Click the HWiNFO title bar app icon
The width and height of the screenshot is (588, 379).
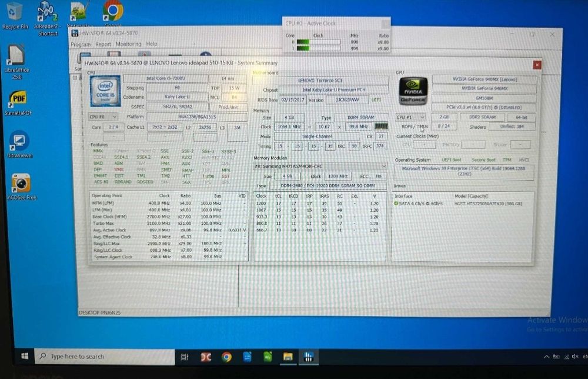[x=75, y=33]
